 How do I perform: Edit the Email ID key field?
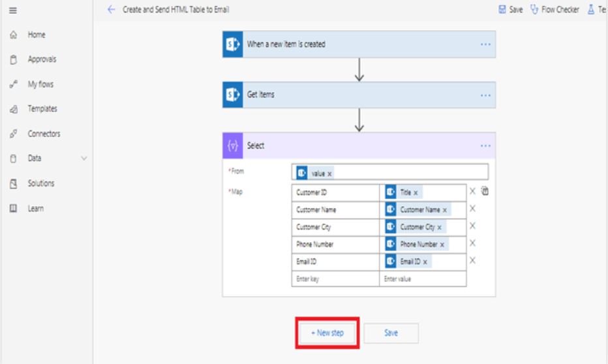click(335, 262)
